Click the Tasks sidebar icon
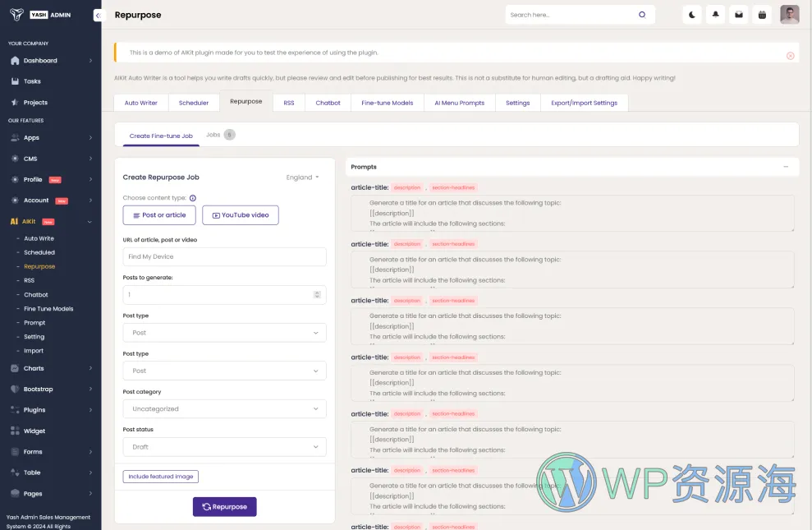 (x=15, y=81)
